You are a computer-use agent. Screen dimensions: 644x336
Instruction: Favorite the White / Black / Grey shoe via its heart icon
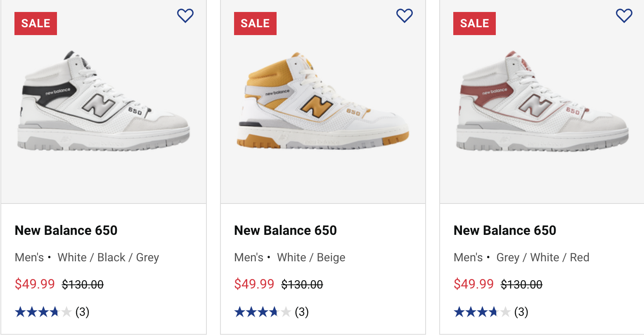tap(185, 16)
